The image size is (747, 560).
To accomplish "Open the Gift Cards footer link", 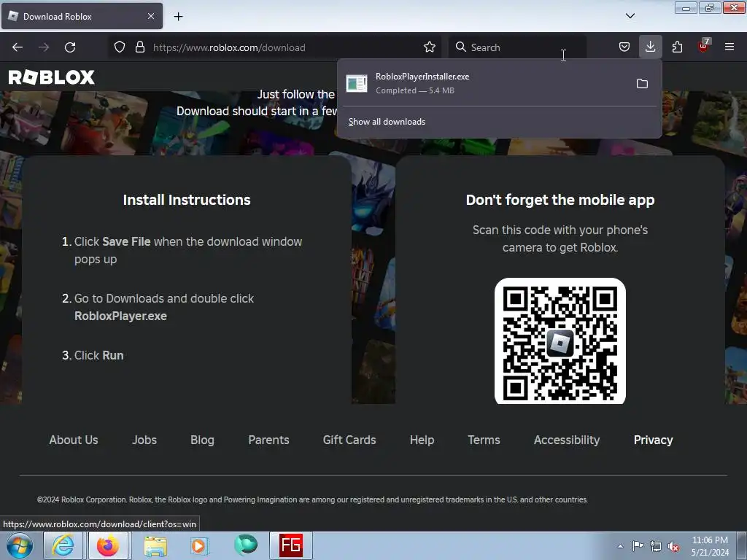I will [x=349, y=440].
